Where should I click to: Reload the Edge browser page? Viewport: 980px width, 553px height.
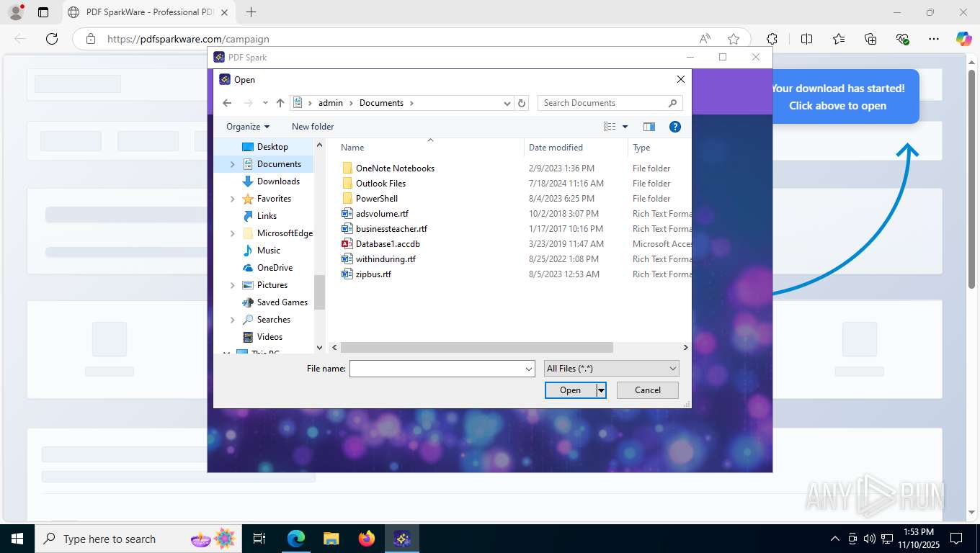pos(52,39)
